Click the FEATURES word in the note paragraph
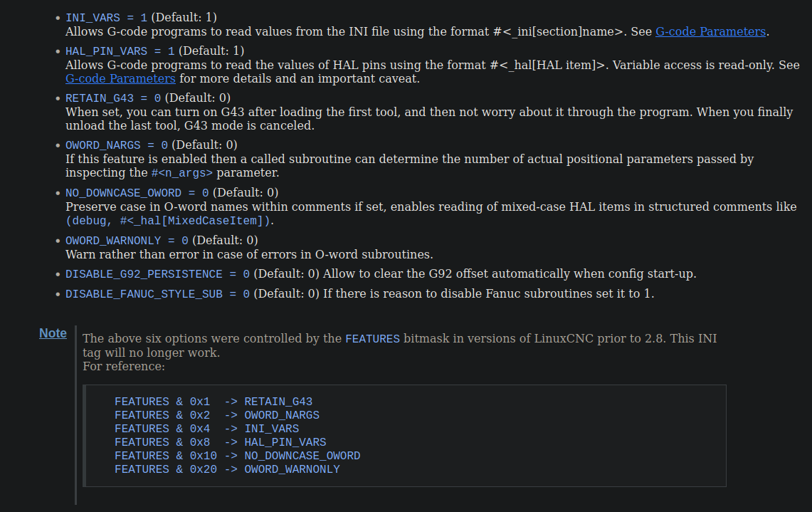812x512 pixels. point(372,339)
